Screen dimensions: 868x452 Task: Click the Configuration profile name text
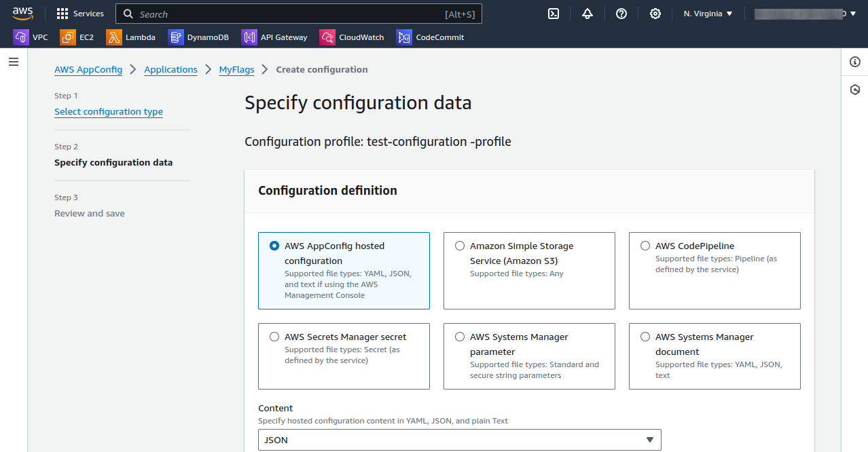378,142
